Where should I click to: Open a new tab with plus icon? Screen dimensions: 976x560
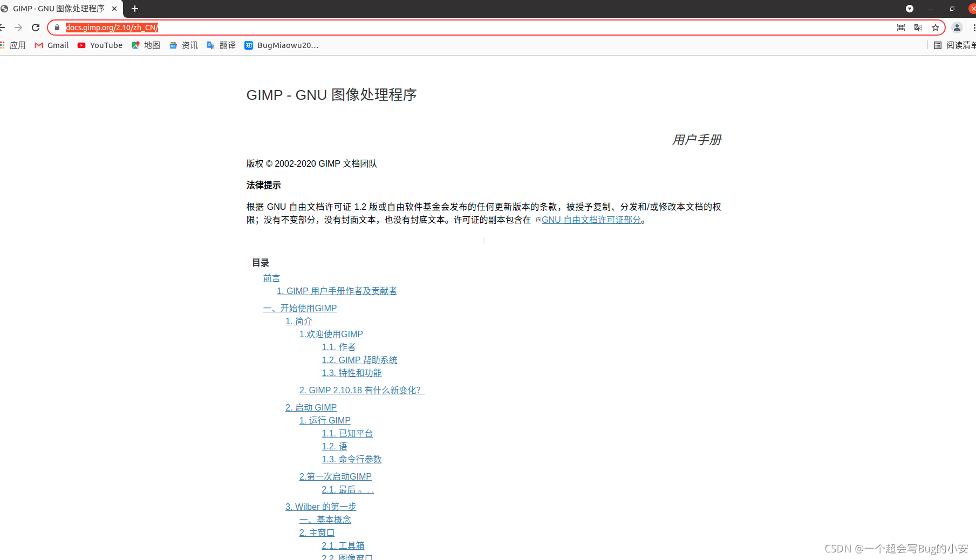click(x=135, y=9)
